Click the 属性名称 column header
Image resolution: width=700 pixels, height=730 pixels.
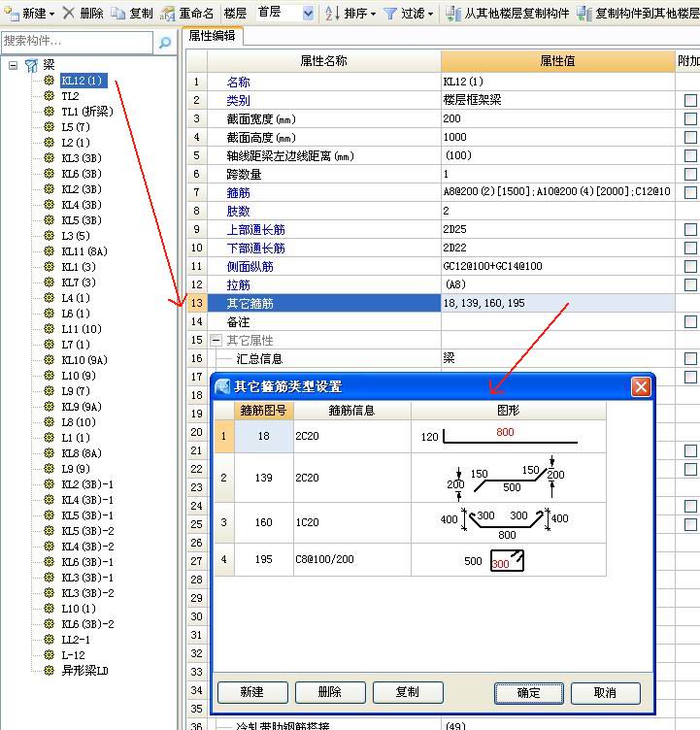click(323, 61)
